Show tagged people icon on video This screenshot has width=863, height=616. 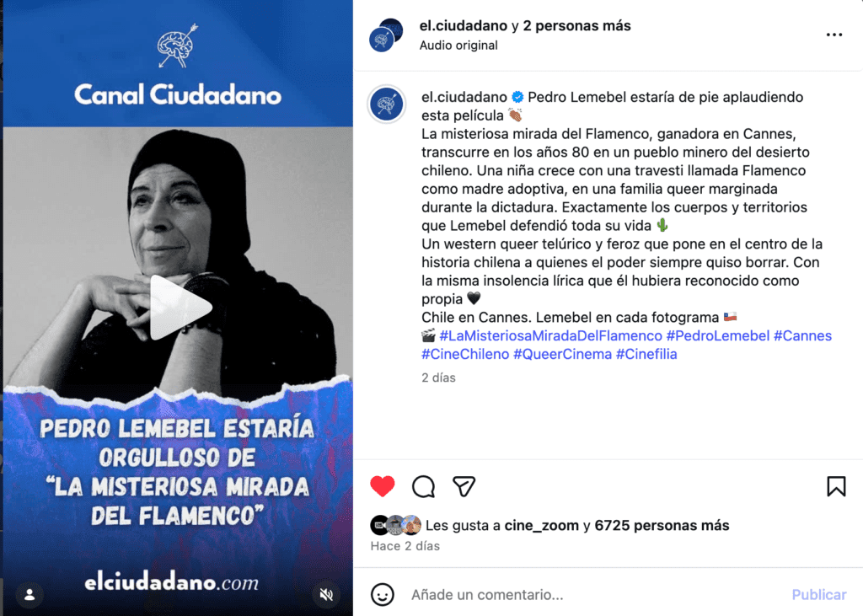pos(29,595)
